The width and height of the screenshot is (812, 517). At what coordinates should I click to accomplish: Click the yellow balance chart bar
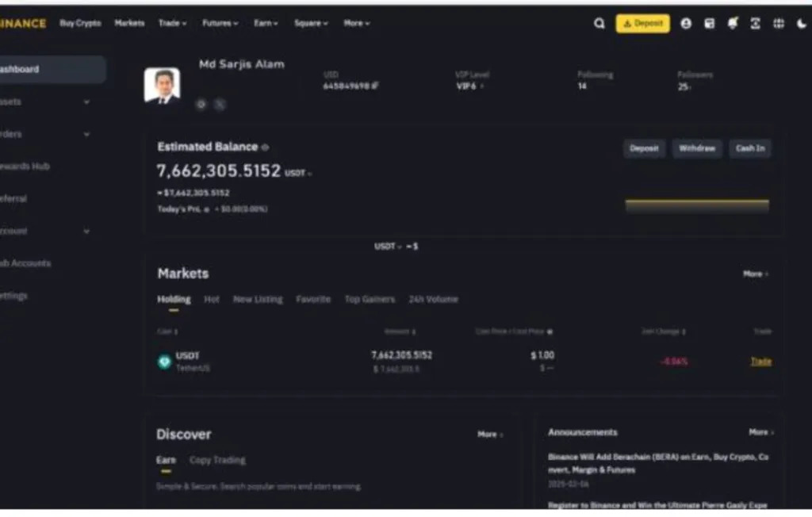pos(696,206)
